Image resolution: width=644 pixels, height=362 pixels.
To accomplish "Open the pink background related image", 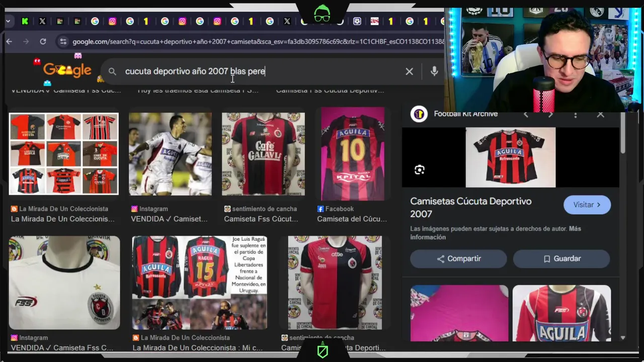I will (x=459, y=313).
